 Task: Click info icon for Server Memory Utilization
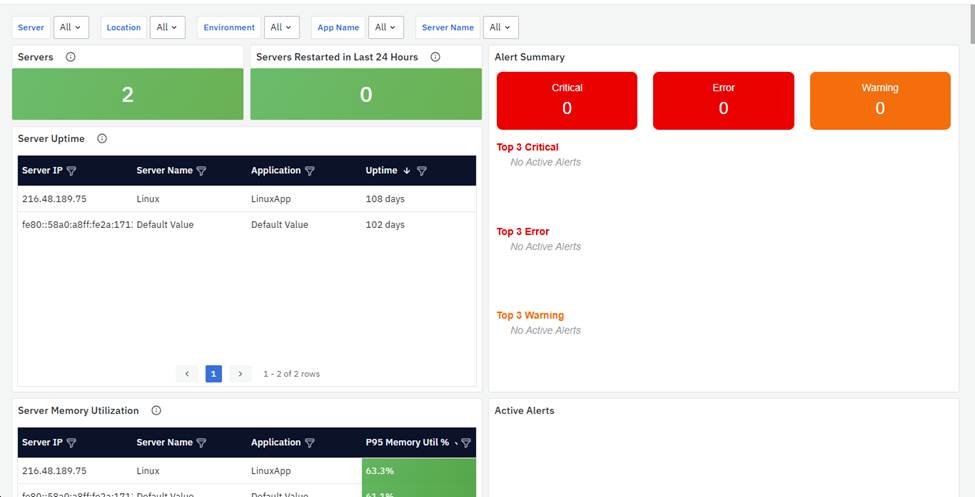[x=156, y=411]
